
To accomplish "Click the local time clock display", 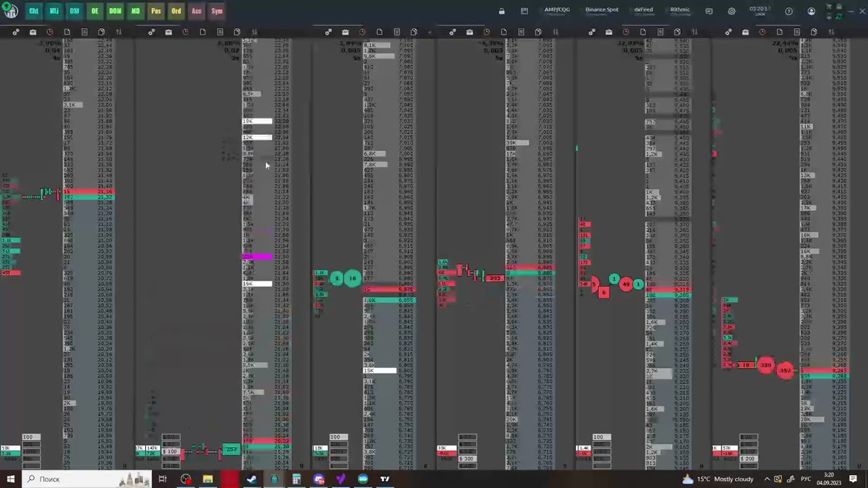I will point(759,11).
